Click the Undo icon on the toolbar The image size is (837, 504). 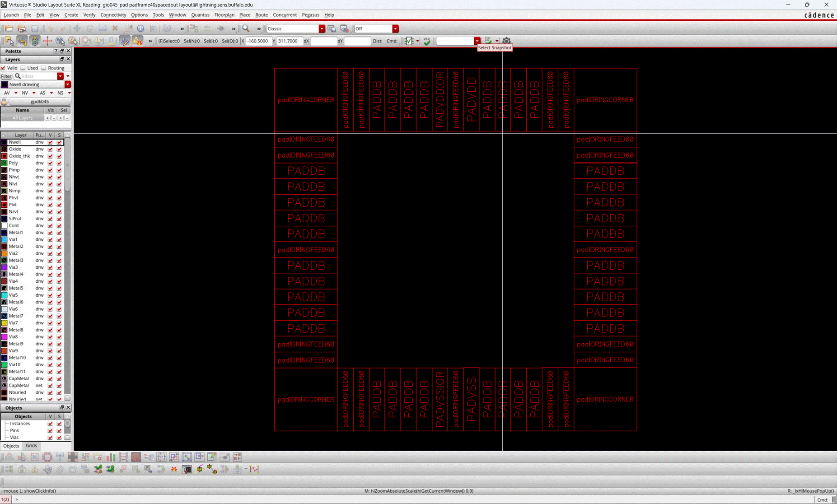50,28
